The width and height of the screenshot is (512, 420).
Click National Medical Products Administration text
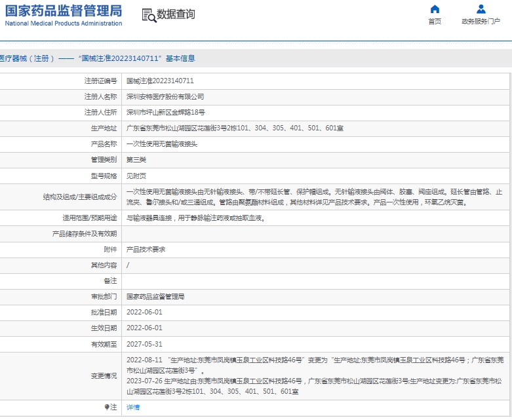tap(64, 24)
